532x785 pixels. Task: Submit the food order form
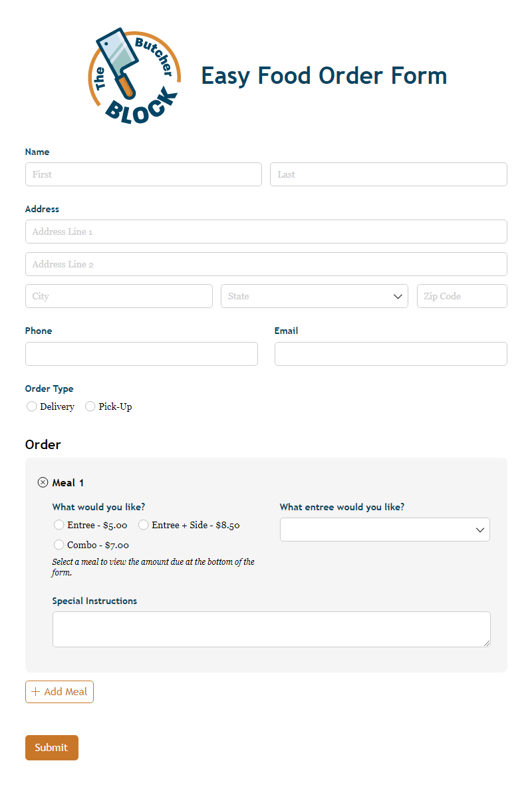pos(52,747)
